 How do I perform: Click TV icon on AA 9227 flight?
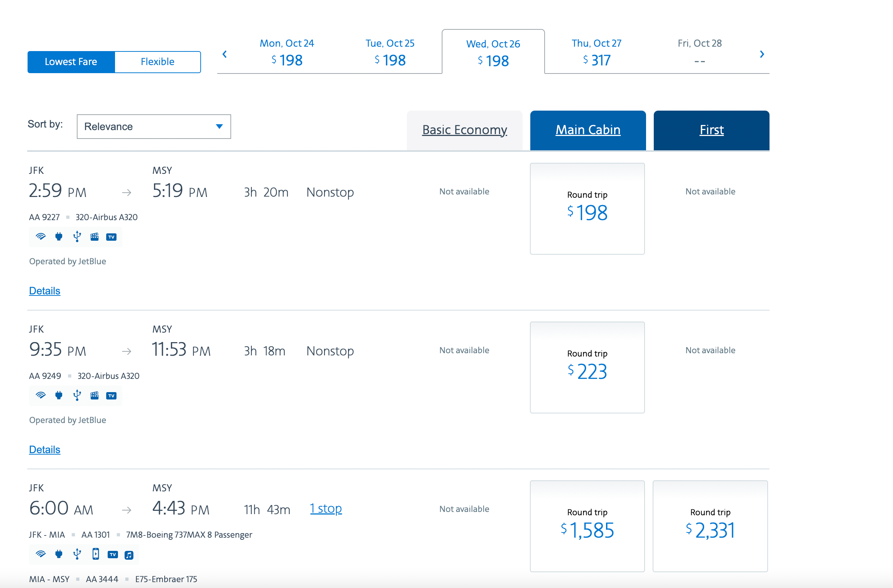coord(111,237)
